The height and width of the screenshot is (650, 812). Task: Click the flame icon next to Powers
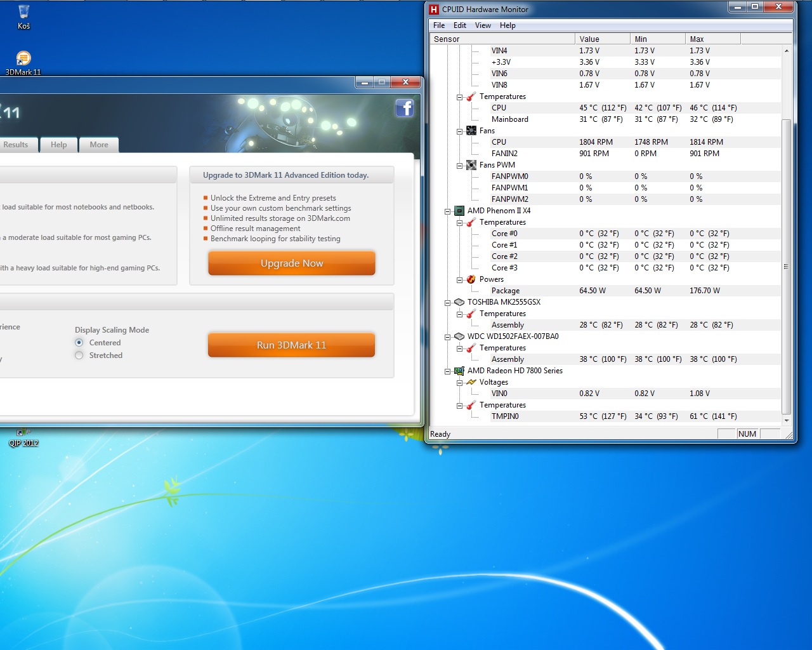471,279
